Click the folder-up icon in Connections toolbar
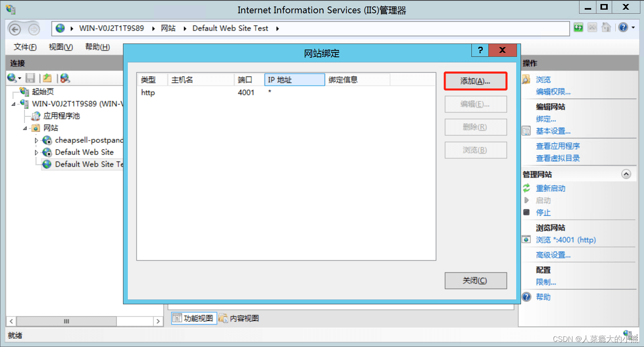 [x=48, y=78]
